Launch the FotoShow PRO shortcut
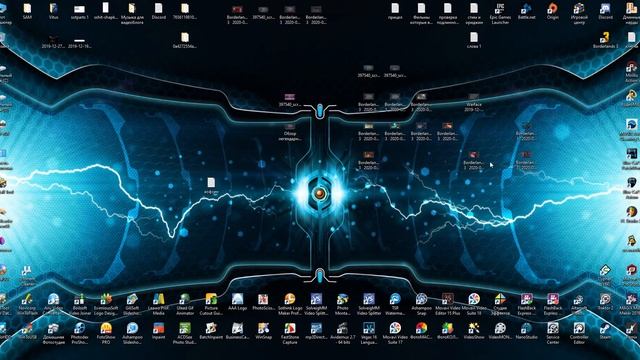Image resolution: width=640 pixels, height=360 pixels. pos(106,333)
